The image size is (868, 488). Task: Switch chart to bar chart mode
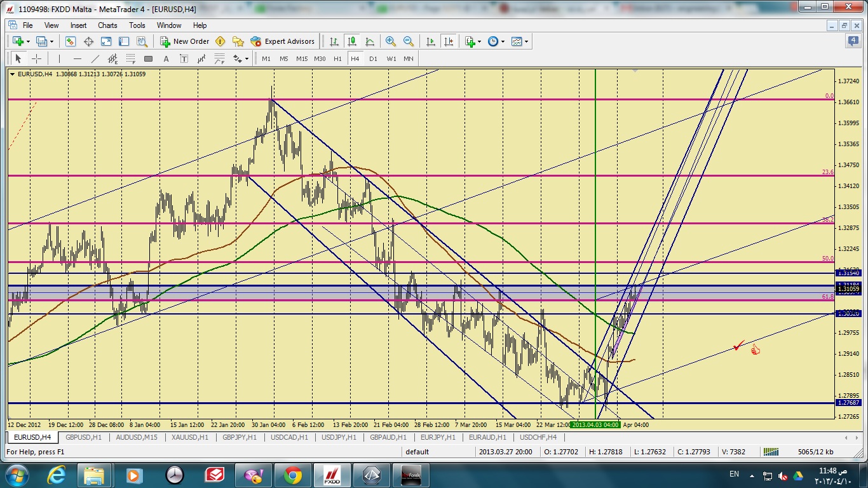[x=334, y=41]
